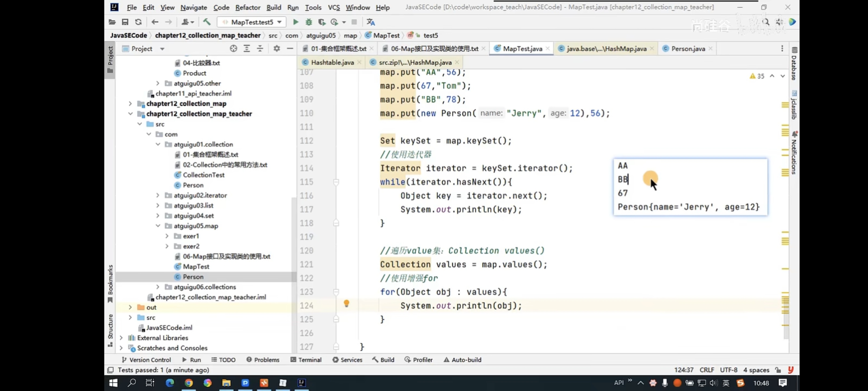The height and width of the screenshot is (391, 868).
Task: Start debugging with the bug icon
Action: (309, 22)
